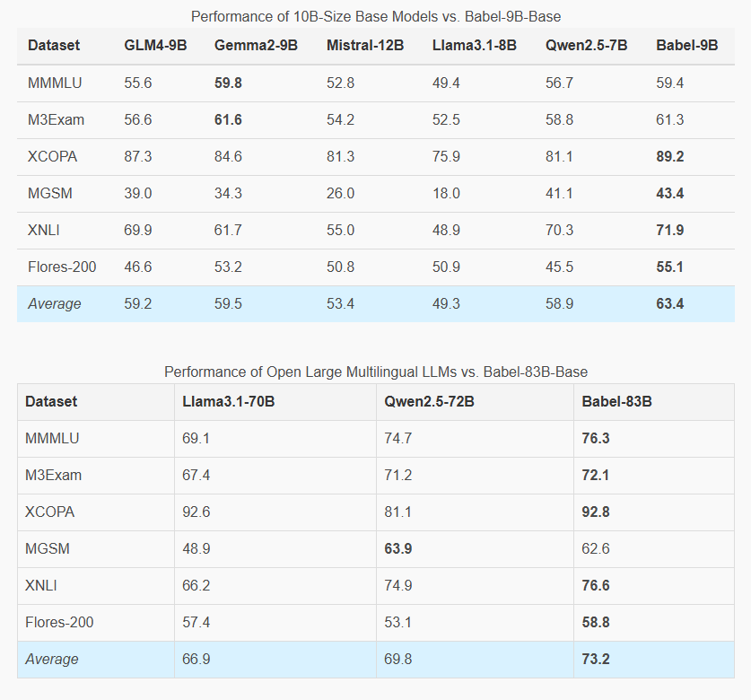Viewport: 751px width, 700px height.
Task: Click the GLM4-9B column header
Action: [x=155, y=46]
